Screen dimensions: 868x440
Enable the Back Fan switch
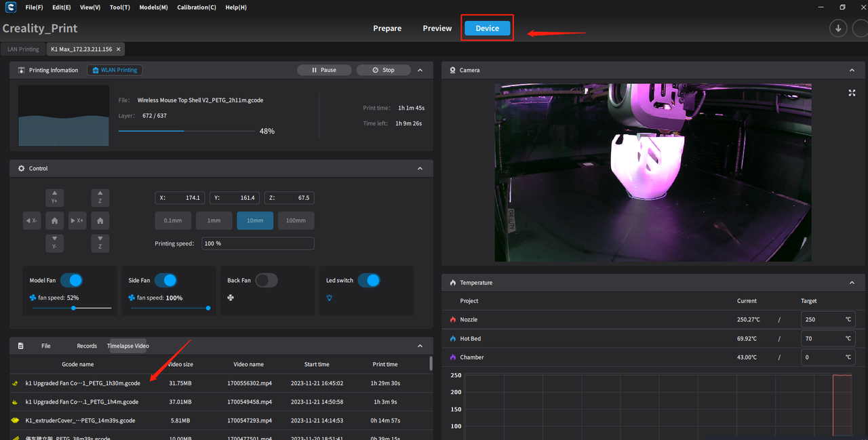point(266,280)
